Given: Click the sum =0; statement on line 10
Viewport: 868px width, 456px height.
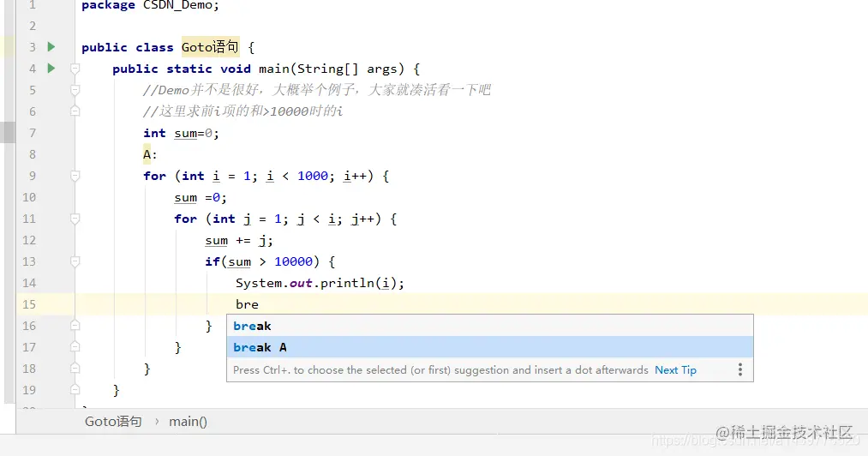Looking at the screenshot, I should (x=201, y=198).
